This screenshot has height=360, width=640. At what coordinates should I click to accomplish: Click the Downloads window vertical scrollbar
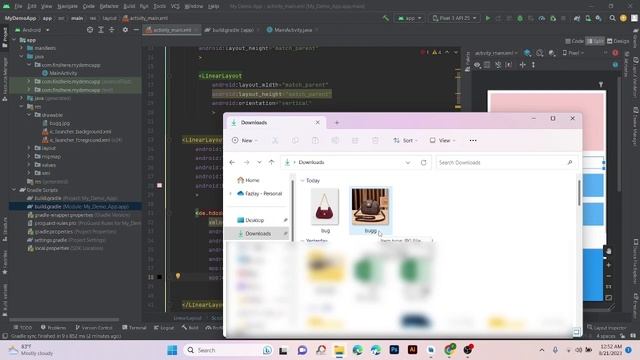click(579, 192)
